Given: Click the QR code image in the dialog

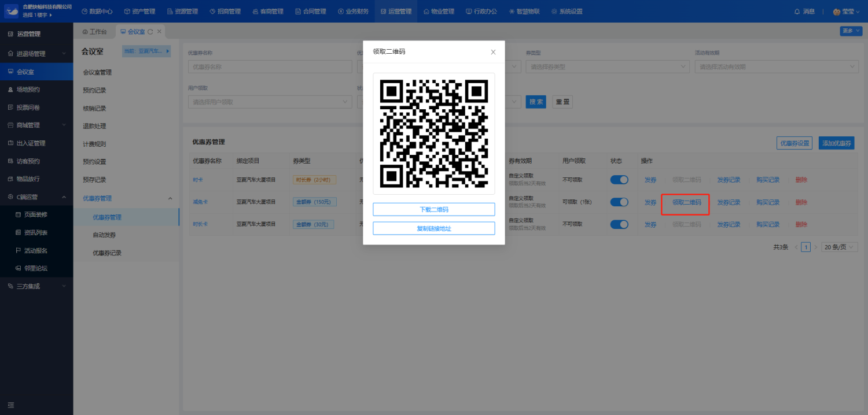Looking at the screenshot, I should click(434, 134).
